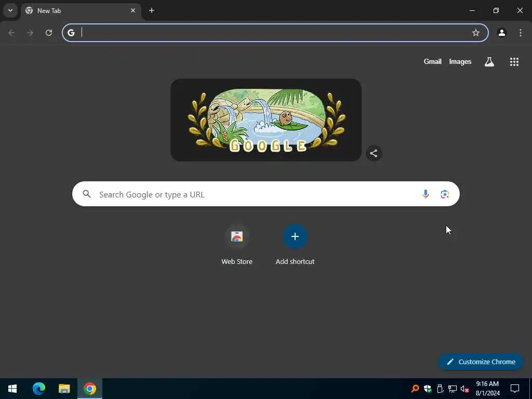Open Search Labs flask icon

(x=489, y=61)
